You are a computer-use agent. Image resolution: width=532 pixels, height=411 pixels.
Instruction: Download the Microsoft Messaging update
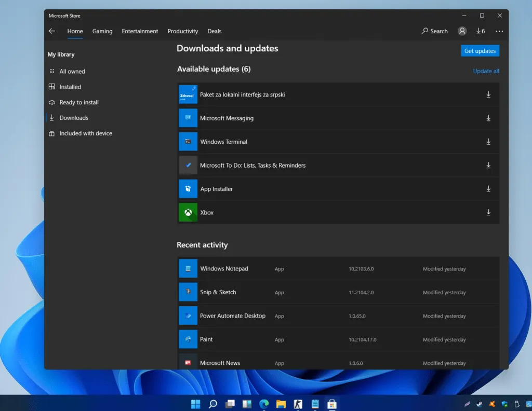(x=488, y=118)
